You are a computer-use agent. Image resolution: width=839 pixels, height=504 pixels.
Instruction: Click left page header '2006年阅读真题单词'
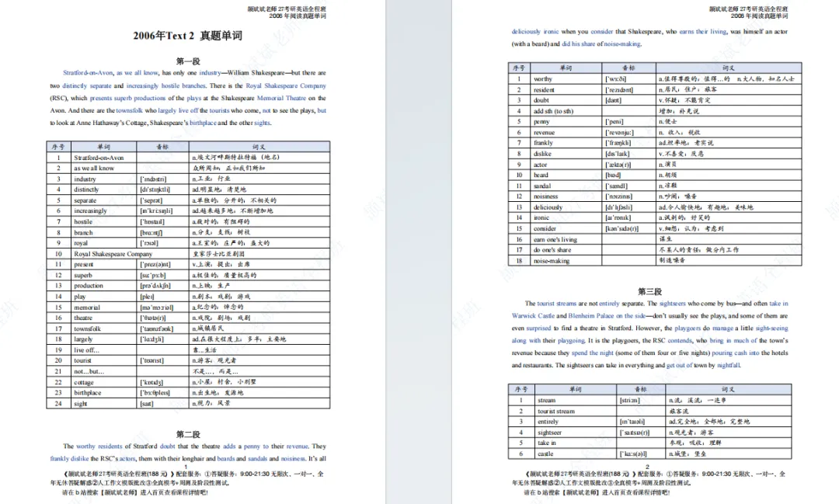(x=298, y=16)
